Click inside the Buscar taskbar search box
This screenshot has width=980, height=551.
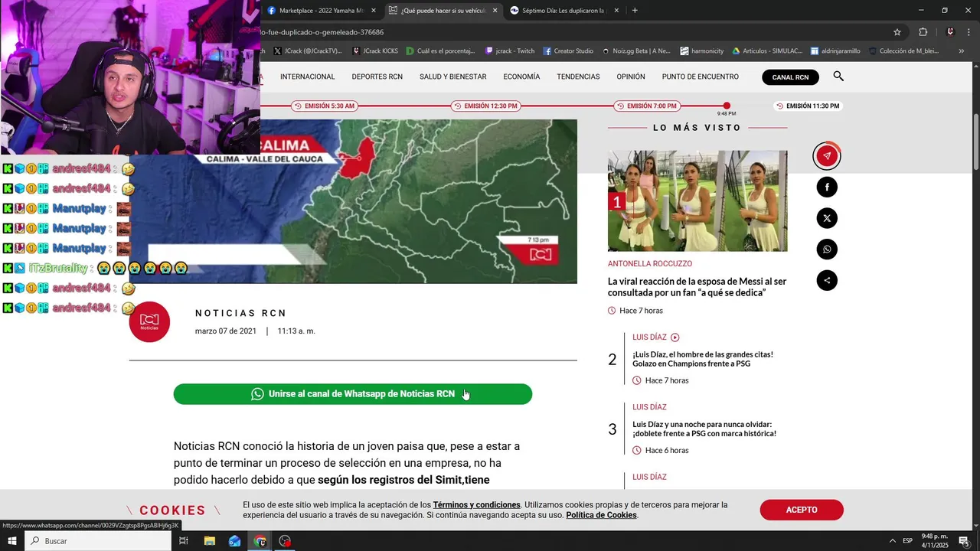point(98,541)
